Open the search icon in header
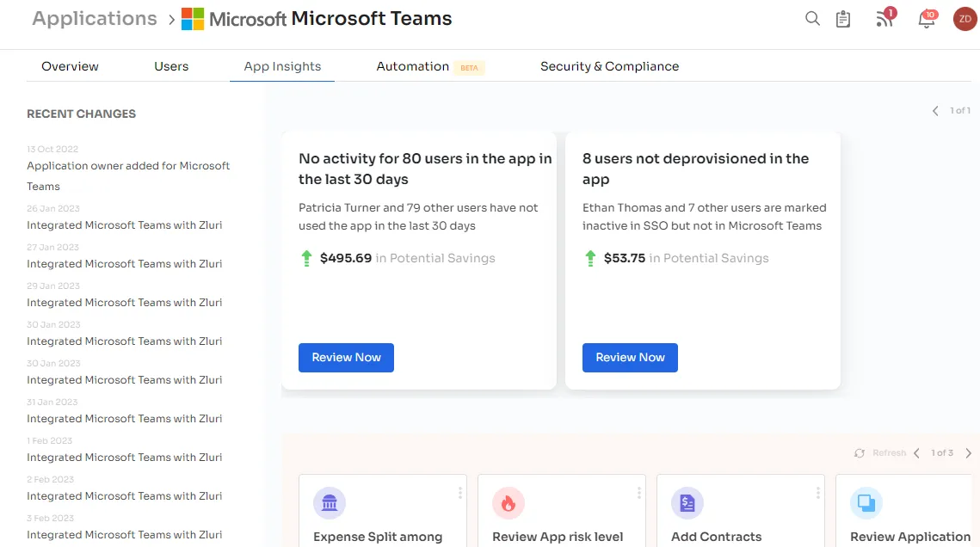This screenshot has height=547, width=980. pos(812,19)
